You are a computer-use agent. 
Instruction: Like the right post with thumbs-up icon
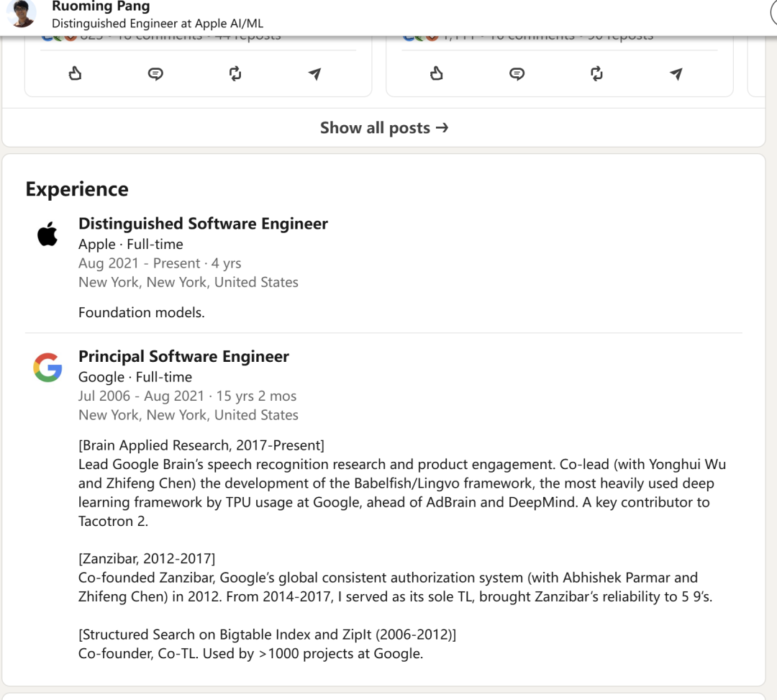tap(437, 73)
